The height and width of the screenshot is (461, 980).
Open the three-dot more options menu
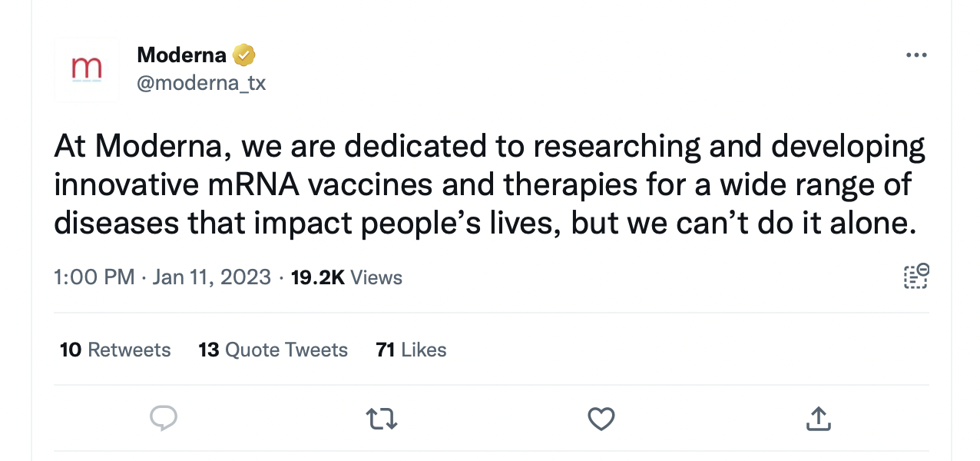[x=916, y=55]
